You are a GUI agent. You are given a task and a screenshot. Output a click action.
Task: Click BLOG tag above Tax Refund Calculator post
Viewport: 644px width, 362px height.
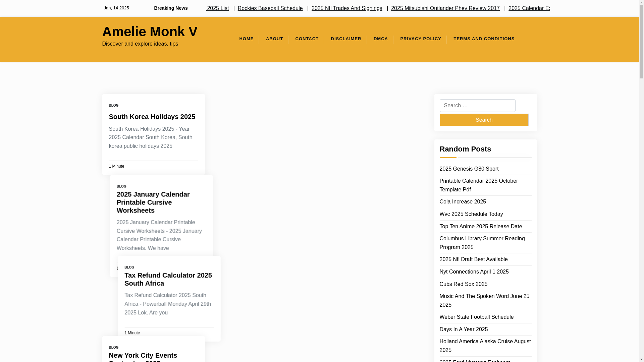[129, 267]
